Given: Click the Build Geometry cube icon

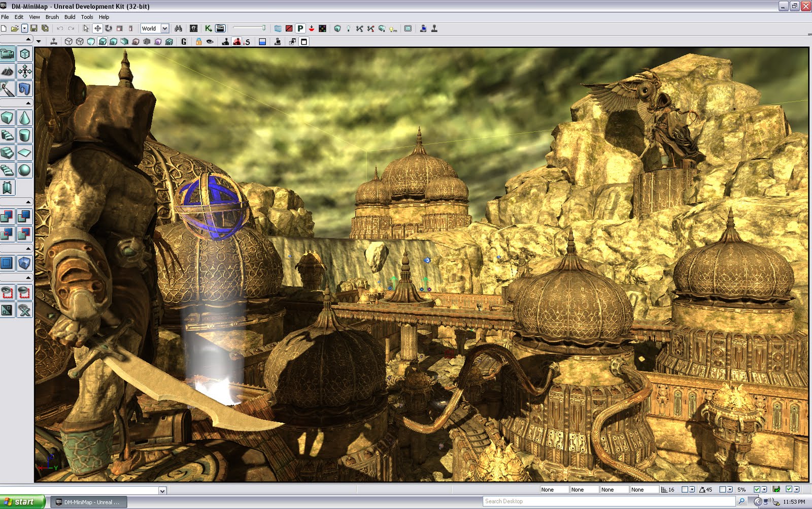Looking at the screenshot, I should (x=337, y=28).
